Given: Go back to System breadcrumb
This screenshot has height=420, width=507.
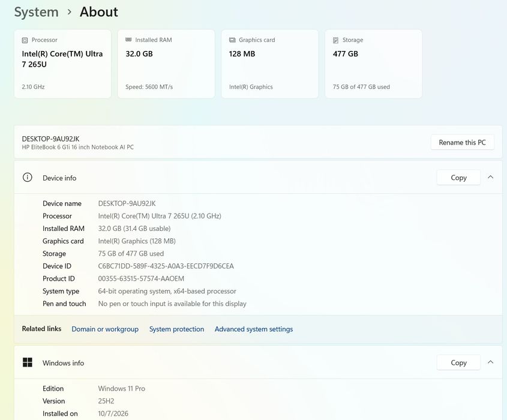Looking at the screenshot, I should pyautogui.click(x=36, y=12).
